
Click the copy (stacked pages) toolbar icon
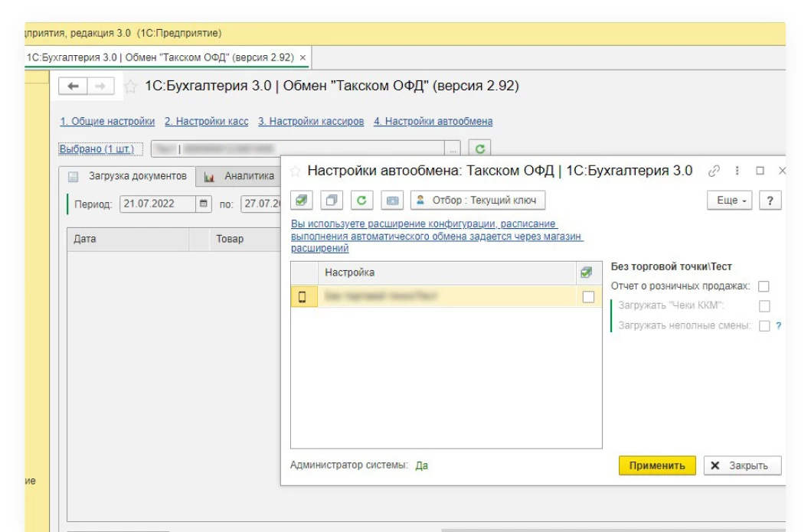[x=332, y=201]
